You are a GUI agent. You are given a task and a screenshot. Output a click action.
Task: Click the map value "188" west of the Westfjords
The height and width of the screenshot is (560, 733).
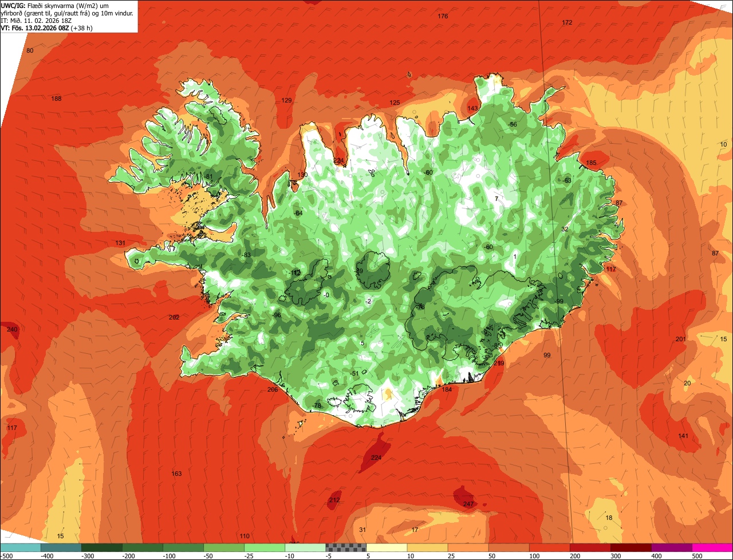(56, 99)
